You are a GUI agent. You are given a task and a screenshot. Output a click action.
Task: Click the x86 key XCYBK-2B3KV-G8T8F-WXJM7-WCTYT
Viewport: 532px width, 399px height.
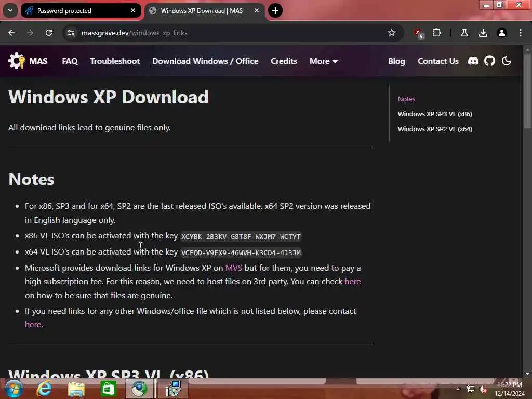tap(241, 236)
